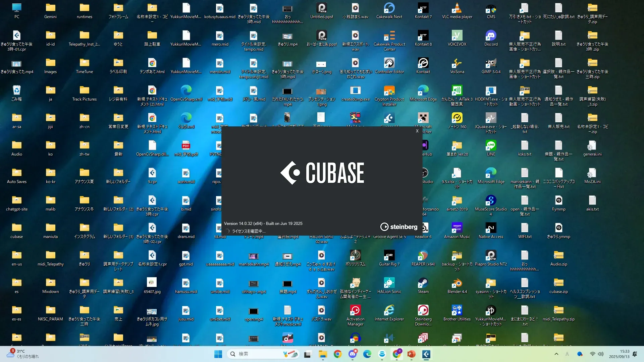Open Blender 4.4 shortcut
This screenshot has height=362, width=644.
(x=457, y=283)
